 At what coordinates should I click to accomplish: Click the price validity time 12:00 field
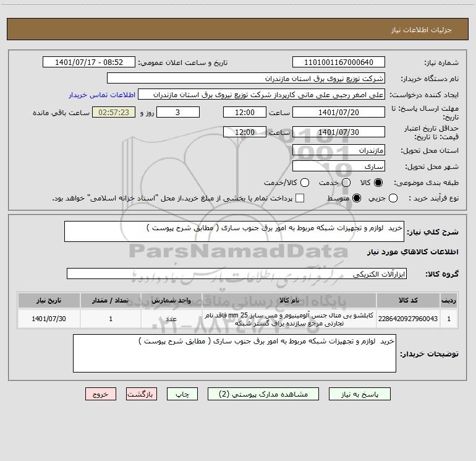[245, 132]
